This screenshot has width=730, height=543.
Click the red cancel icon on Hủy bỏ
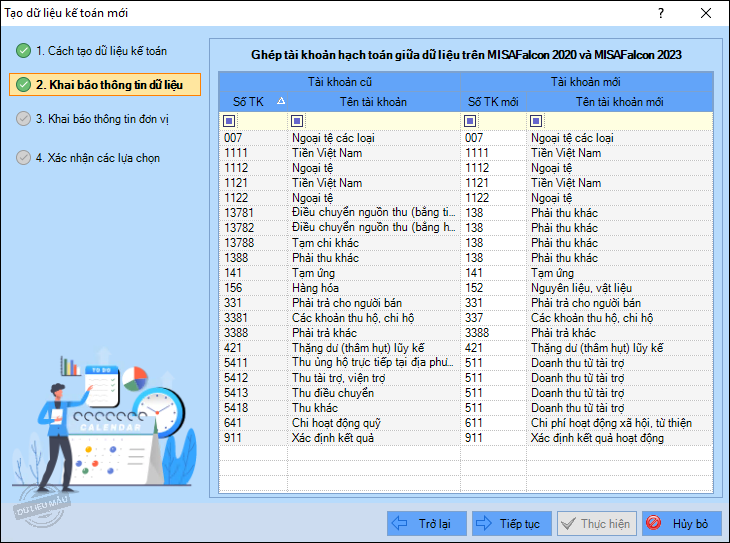(654, 523)
